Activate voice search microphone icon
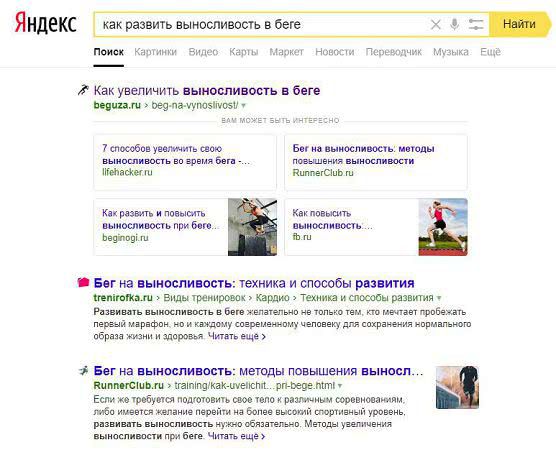Viewport: 556px width, 450px height. click(x=454, y=24)
